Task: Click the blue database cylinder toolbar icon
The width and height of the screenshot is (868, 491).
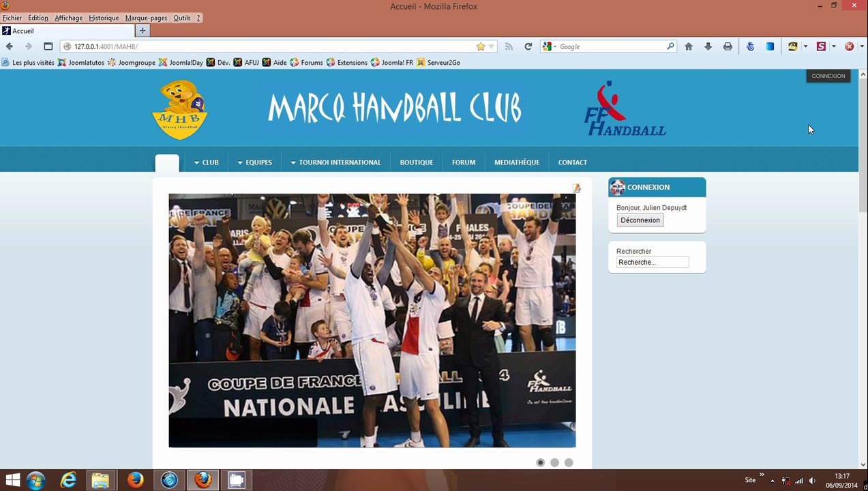Action: (x=770, y=46)
